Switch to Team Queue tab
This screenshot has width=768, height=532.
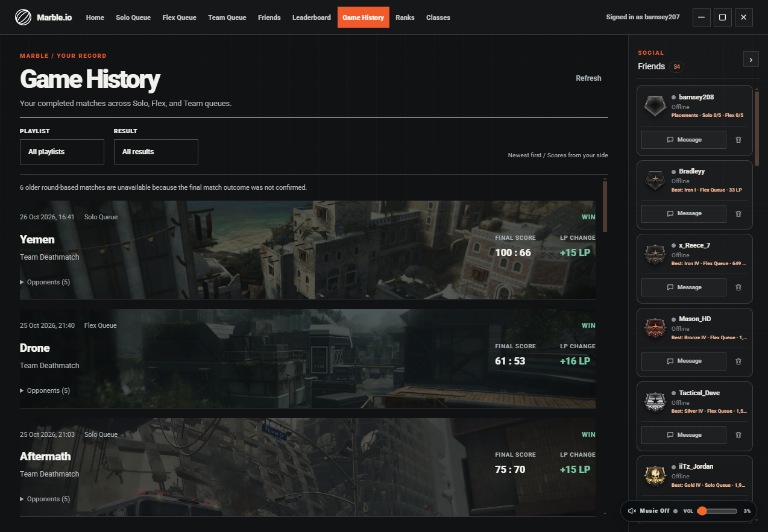tap(227, 17)
